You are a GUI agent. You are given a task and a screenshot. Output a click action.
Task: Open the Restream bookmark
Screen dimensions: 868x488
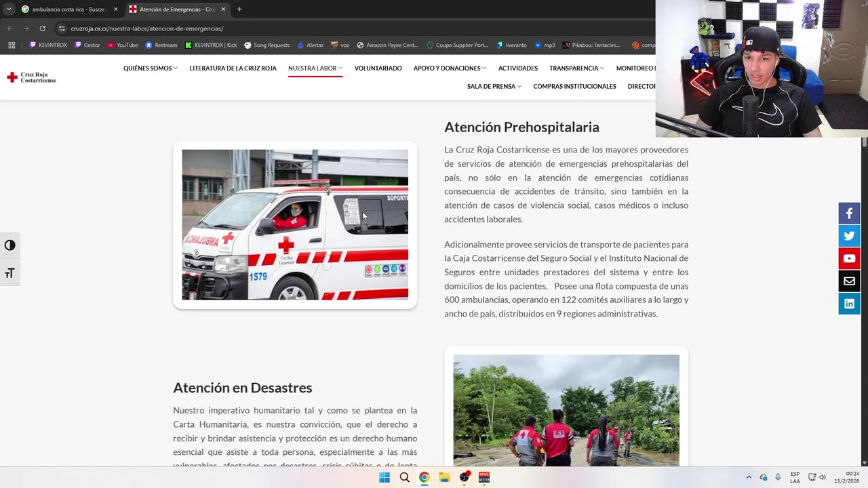161,45
